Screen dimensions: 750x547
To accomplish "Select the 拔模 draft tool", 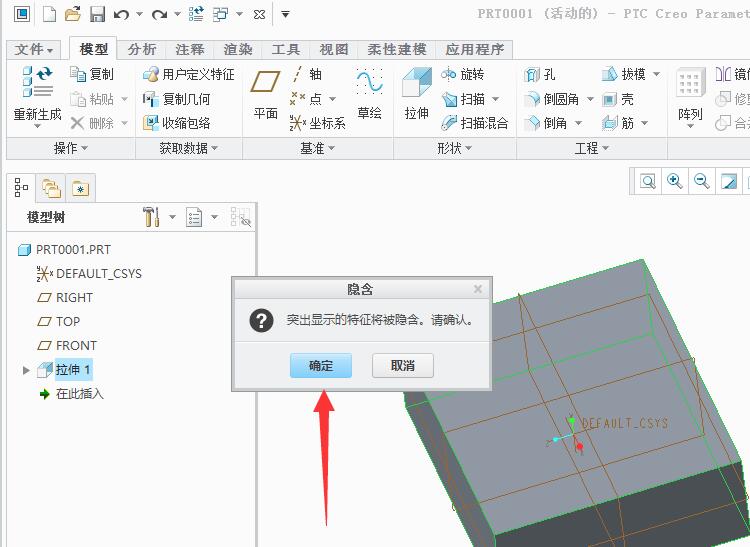I will [x=624, y=74].
